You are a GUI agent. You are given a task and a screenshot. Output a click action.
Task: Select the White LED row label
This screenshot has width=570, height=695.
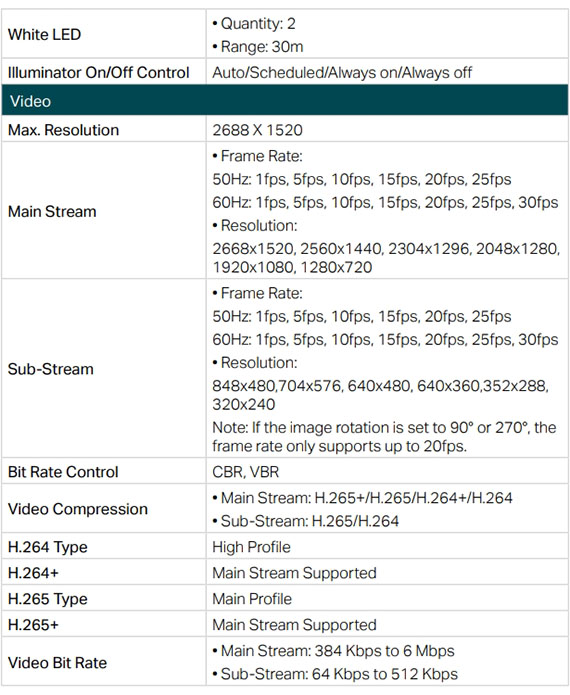click(x=44, y=35)
